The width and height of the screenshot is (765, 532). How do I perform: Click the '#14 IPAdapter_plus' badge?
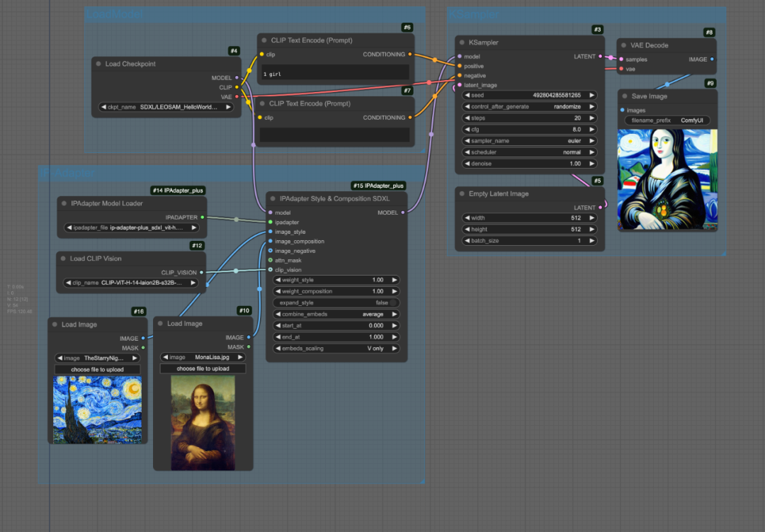click(178, 191)
